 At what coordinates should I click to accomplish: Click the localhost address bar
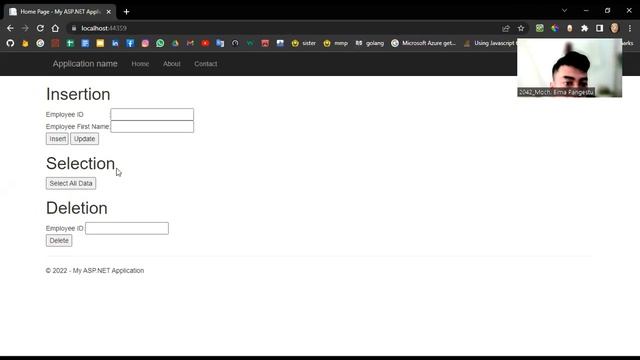[x=286, y=28]
